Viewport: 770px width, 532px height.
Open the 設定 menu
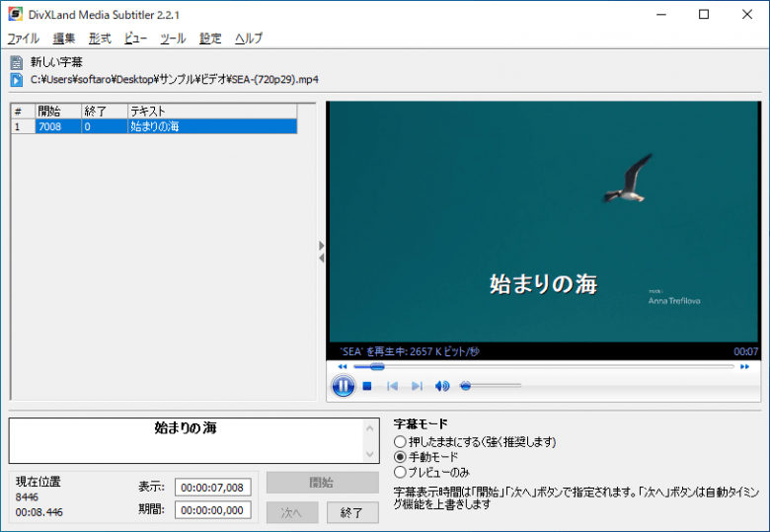click(210, 38)
